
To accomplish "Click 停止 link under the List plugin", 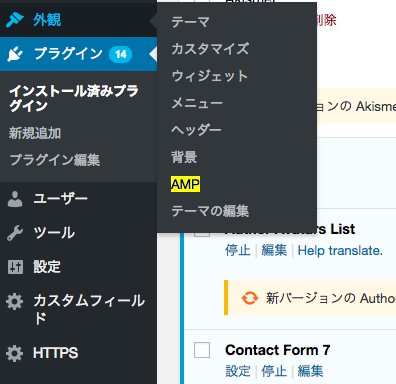I will (x=238, y=250).
